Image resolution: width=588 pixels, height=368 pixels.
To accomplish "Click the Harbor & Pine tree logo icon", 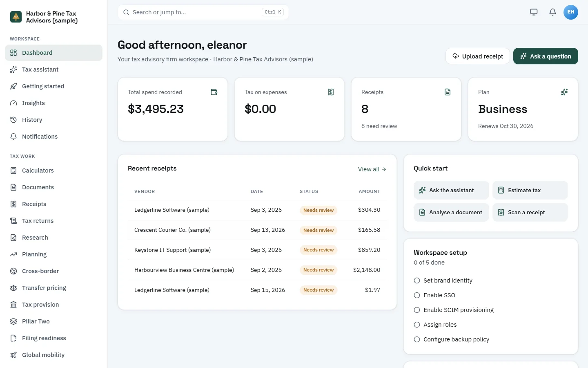I will click(x=16, y=17).
